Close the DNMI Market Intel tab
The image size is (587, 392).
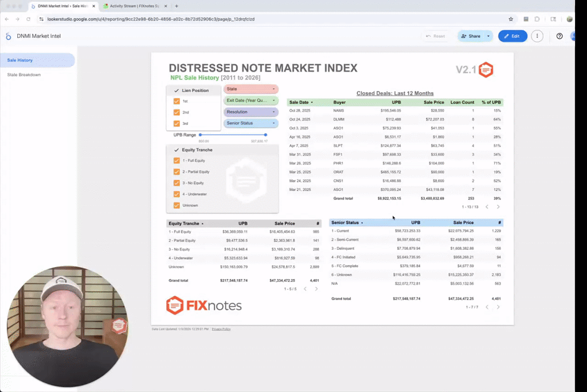(93, 6)
